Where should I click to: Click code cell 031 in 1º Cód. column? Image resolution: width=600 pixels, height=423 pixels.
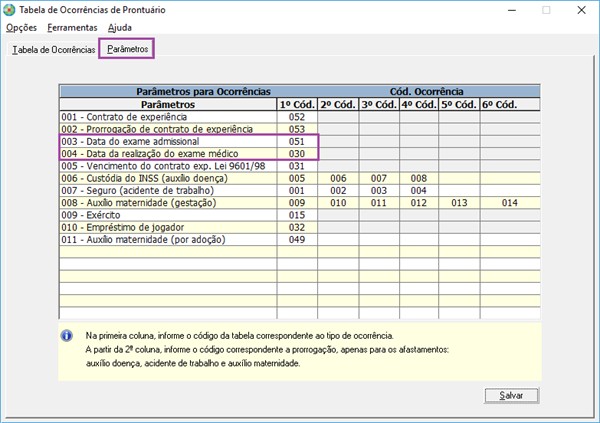pyautogui.click(x=297, y=166)
